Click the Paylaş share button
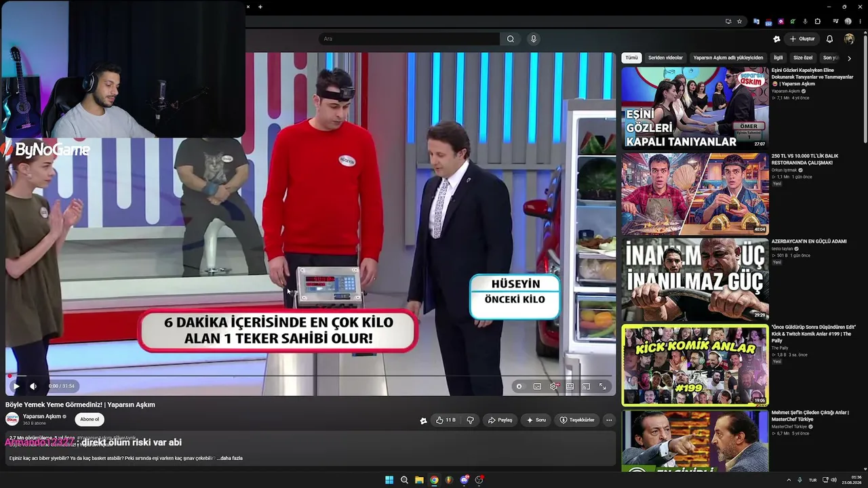 coord(500,420)
